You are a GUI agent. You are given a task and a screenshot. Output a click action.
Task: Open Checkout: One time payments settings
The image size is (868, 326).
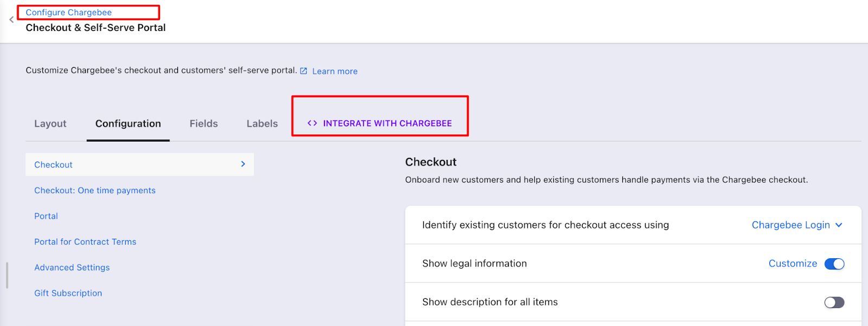click(x=95, y=190)
